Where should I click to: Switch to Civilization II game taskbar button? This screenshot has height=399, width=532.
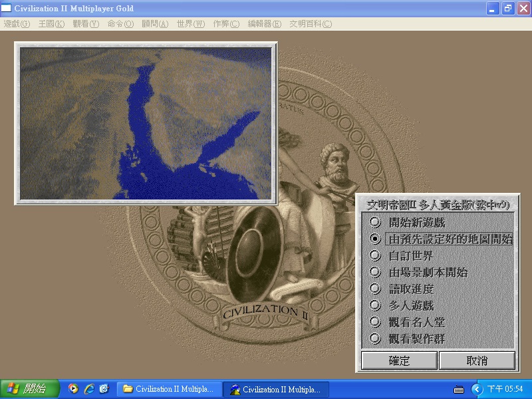tap(276, 389)
